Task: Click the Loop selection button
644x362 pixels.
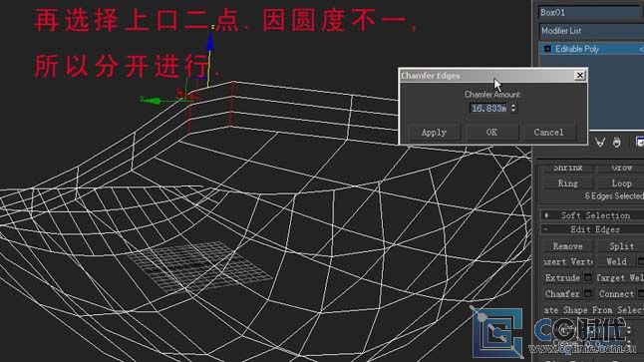Action: [x=621, y=183]
